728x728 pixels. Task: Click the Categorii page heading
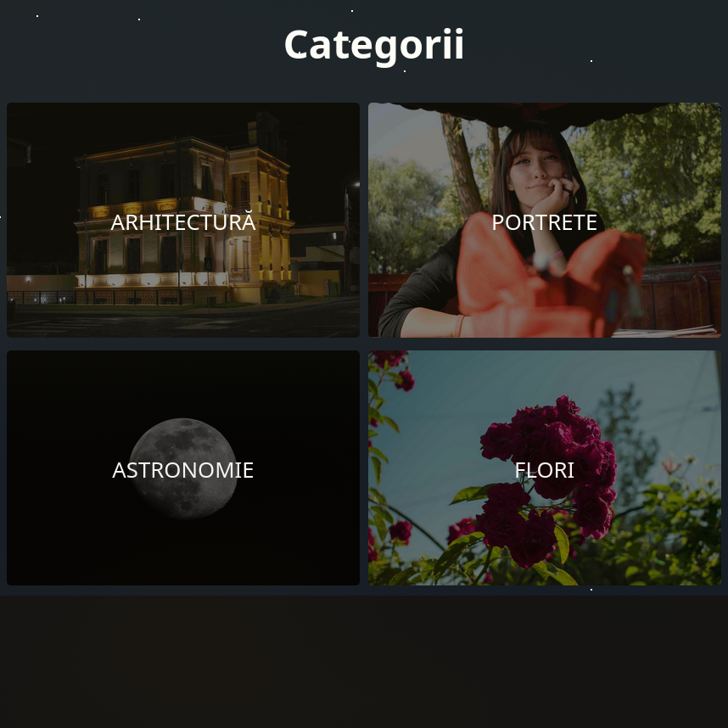coord(374,45)
